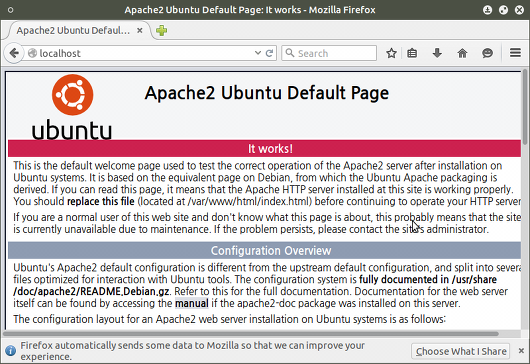Click the Ubuntu logo image
This screenshot has width=530, height=364.
[72, 106]
